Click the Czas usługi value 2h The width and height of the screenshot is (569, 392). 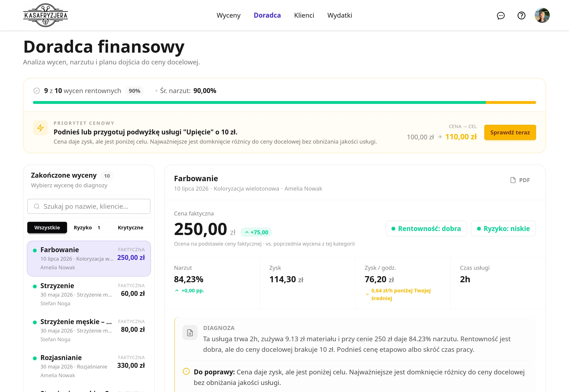coord(465,279)
